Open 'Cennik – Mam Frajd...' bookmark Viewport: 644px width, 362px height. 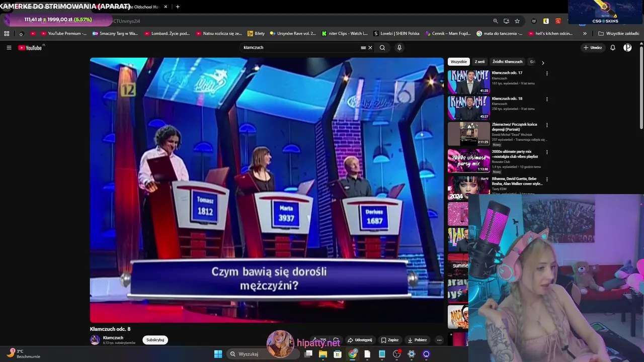448,34
